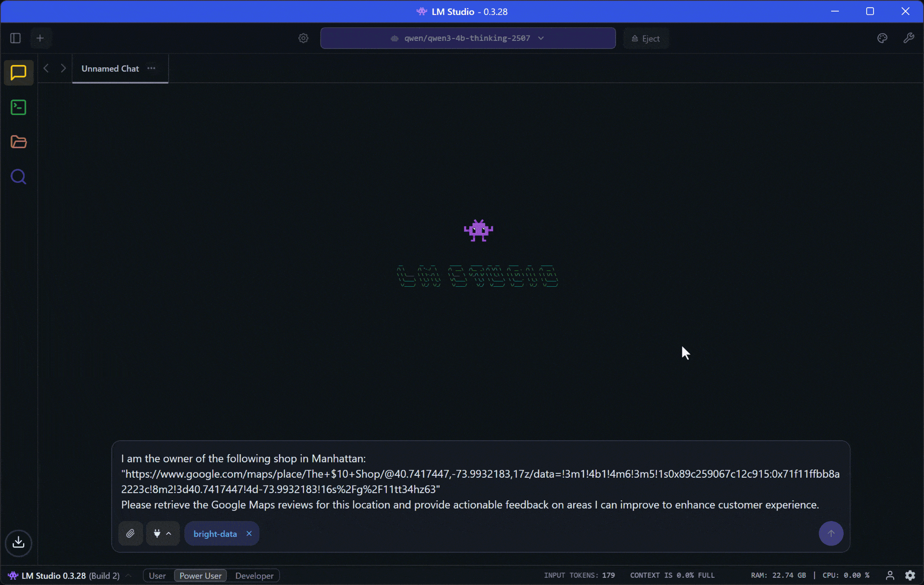Viewport: 924px width, 585px height.
Task: Switch to Developer mode
Action: click(x=254, y=575)
